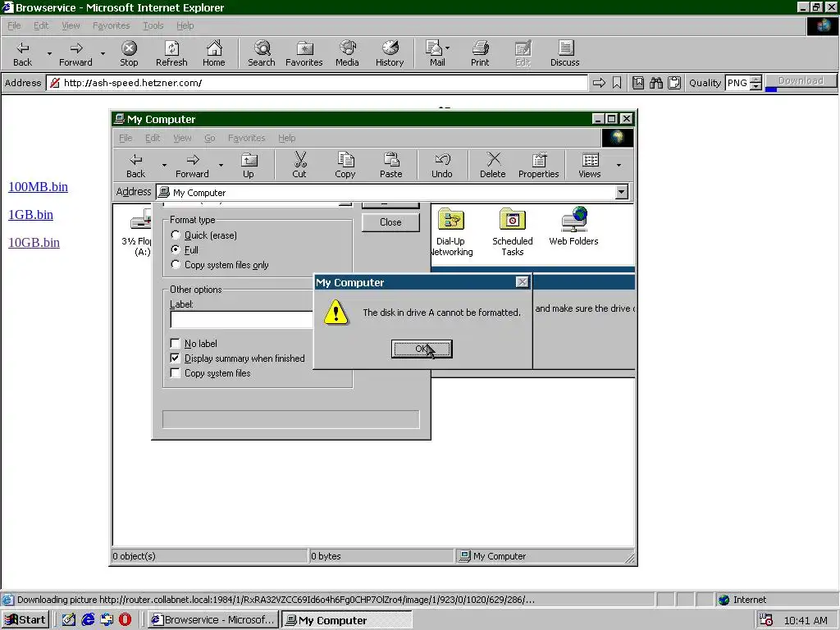Click the Refresh toolbar button
840x630 pixels.
tap(171, 53)
